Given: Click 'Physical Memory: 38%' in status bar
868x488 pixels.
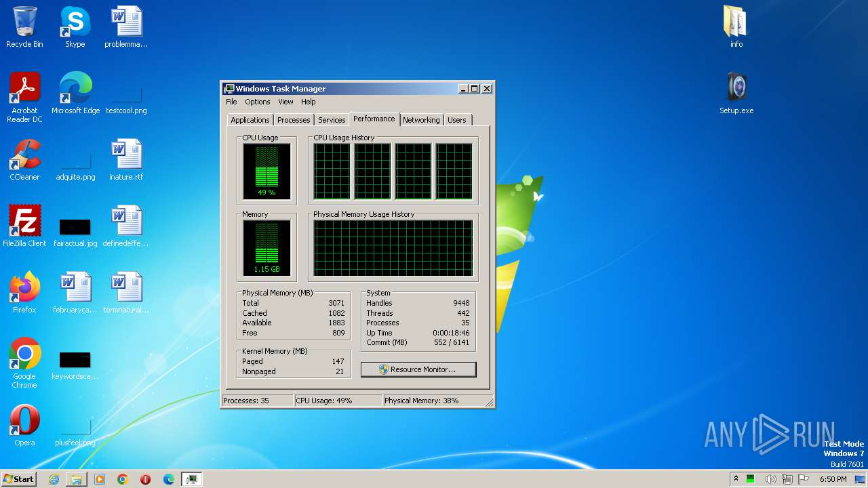Looking at the screenshot, I should 422,401.
